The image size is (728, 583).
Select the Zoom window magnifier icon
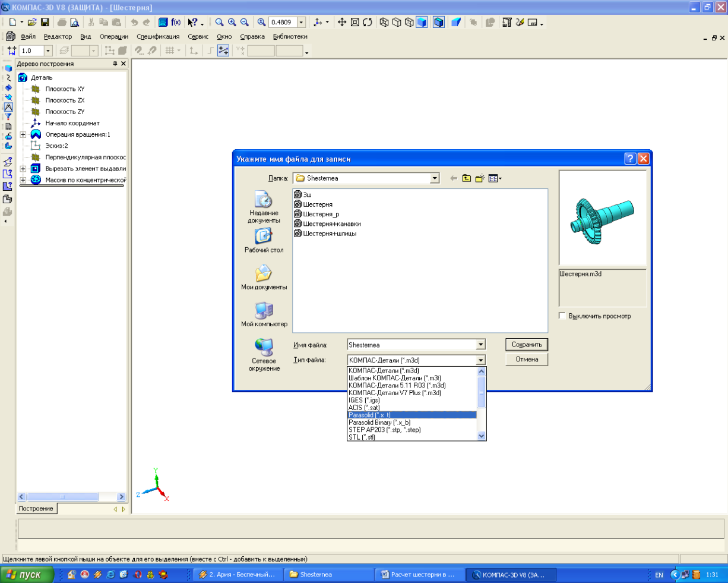[x=219, y=22]
